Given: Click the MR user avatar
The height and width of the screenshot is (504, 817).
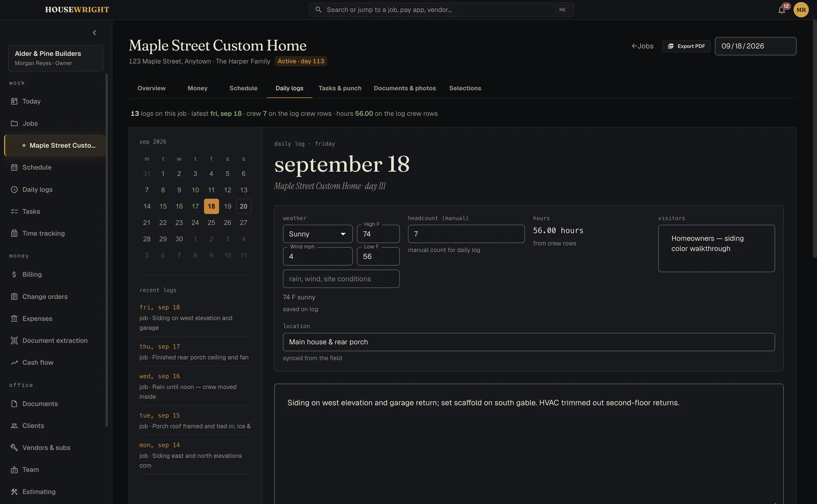Looking at the screenshot, I should click(x=801, y=10).
